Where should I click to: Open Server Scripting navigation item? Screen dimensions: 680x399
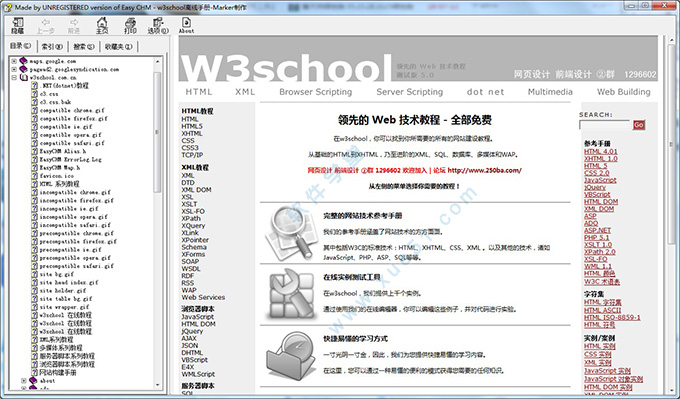[410, 92]
